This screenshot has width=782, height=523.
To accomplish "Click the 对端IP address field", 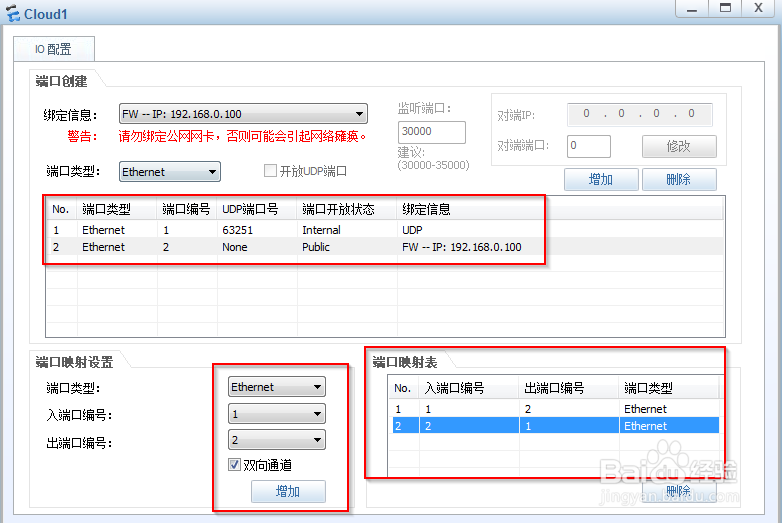I will coord(639,114).
